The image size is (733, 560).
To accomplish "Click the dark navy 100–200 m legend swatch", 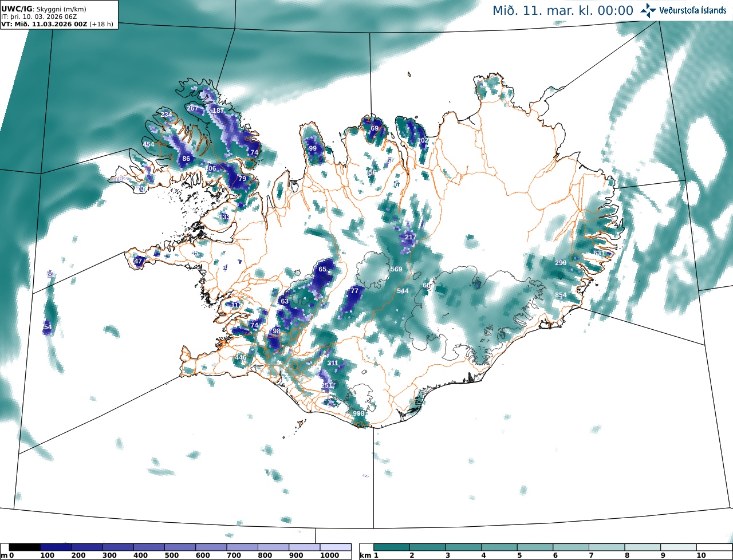I will click(x=56, y=548).
